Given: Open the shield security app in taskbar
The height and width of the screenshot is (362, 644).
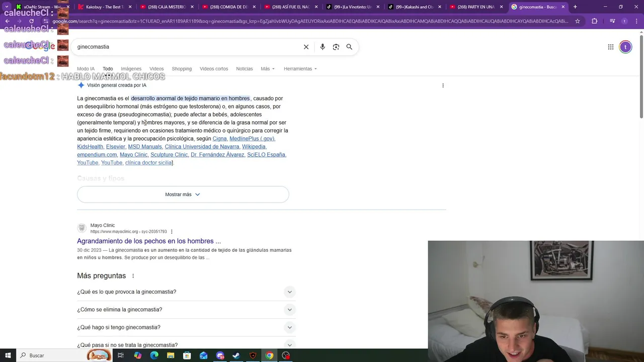Looking at the screenshot, I should pyautogui.click(x=253, y=355).
